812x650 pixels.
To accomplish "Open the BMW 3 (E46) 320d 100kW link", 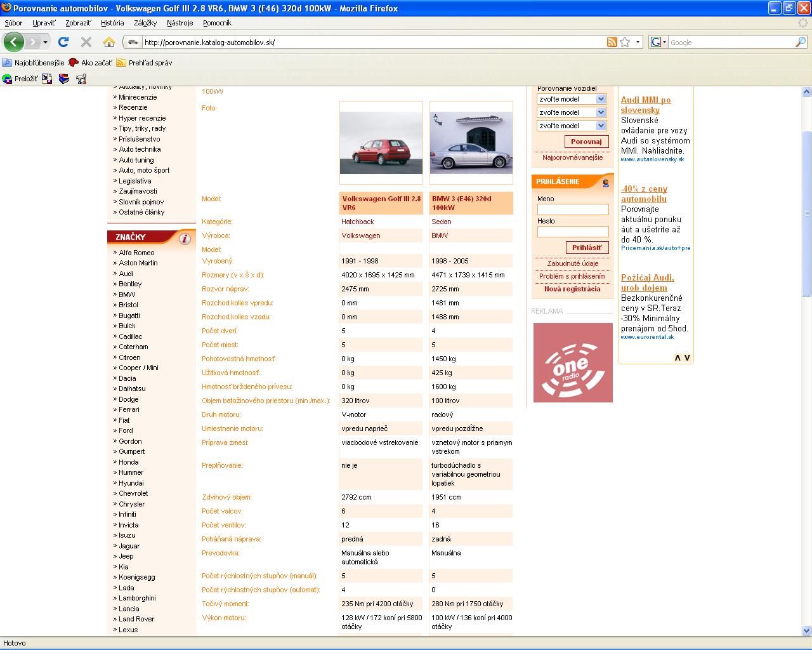I will 461,203.
